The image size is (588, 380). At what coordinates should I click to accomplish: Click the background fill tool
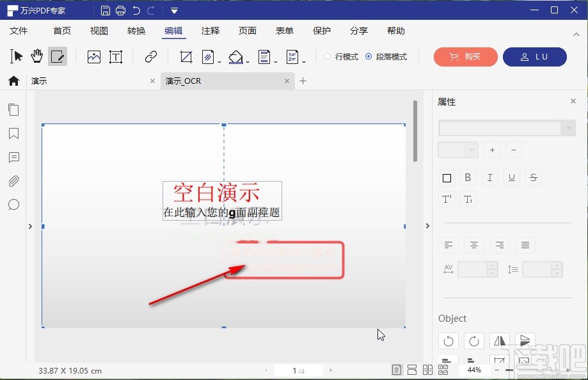click(236, 57)
